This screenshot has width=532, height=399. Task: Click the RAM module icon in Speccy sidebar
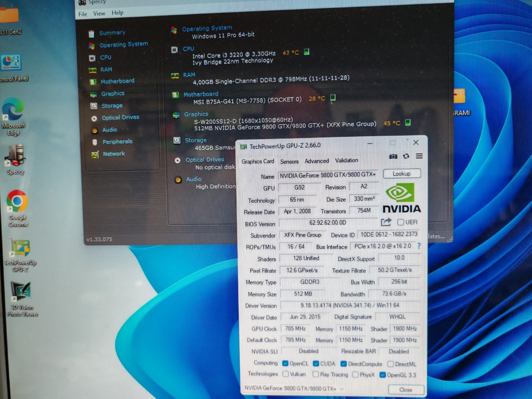point(92,70)
